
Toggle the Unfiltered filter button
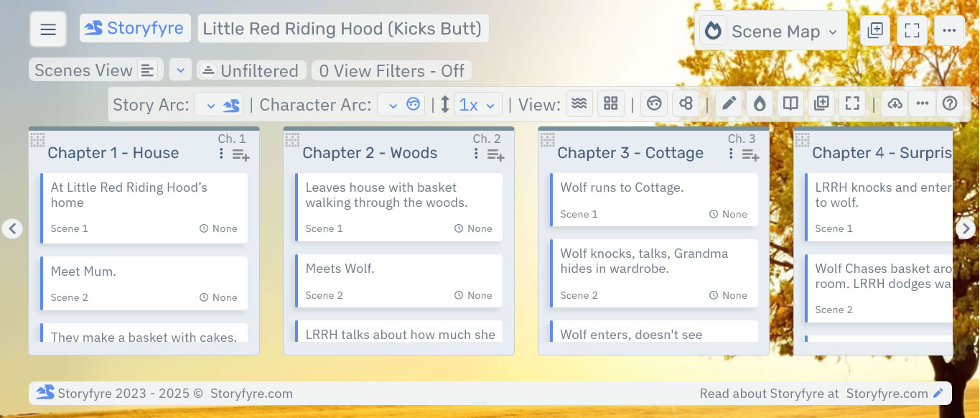[x=251, y=71]
